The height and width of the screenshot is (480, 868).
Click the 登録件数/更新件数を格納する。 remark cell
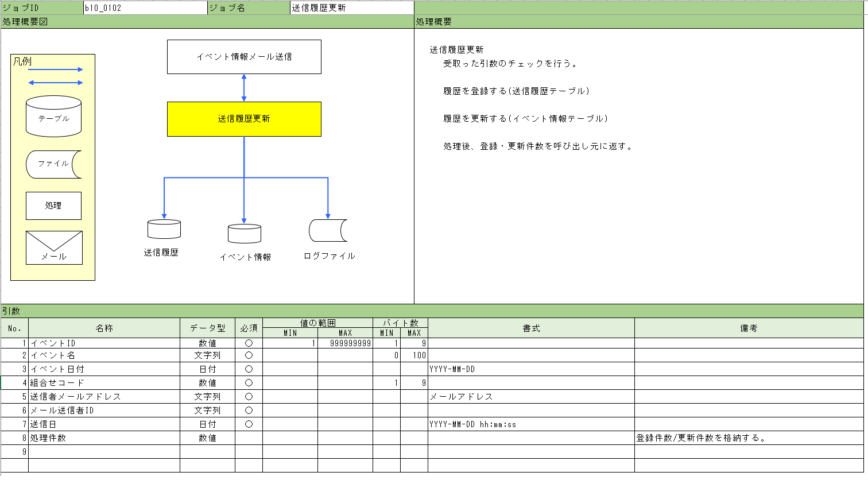[749, 438]
